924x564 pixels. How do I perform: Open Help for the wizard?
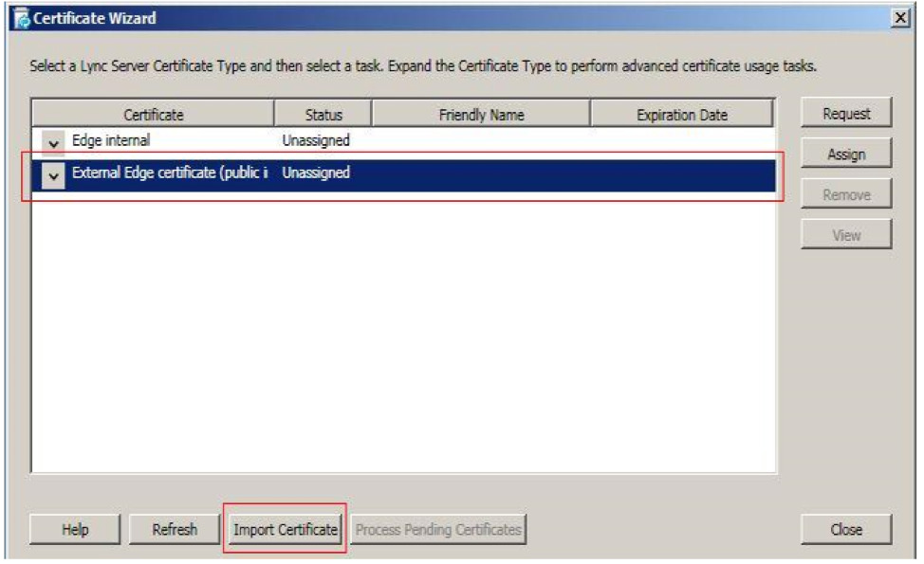point(75,529)
